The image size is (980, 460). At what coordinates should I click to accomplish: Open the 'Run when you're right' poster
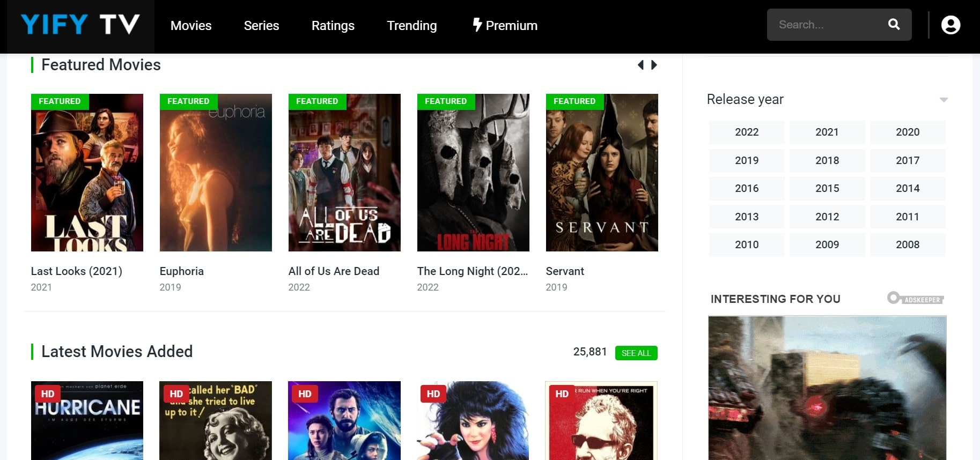click(x=601, y=420)
